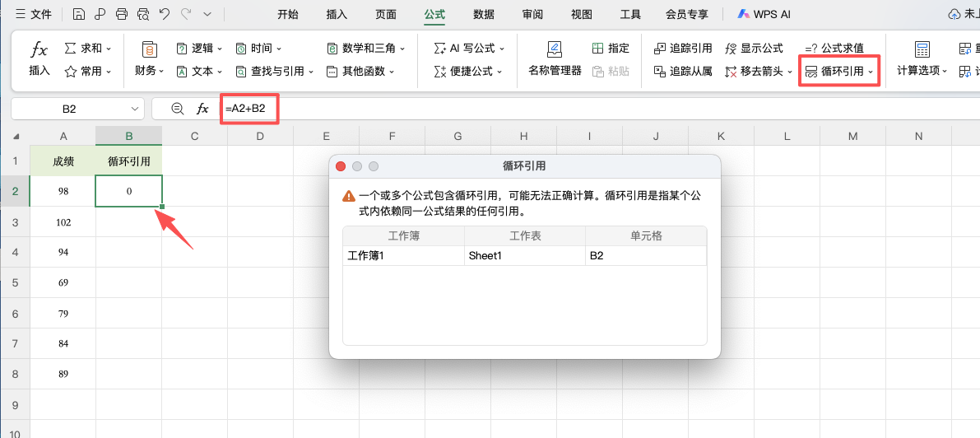Viewport: 980px width, 438px height.
Task: Click 公式求值 button
Action: [834, 49]
